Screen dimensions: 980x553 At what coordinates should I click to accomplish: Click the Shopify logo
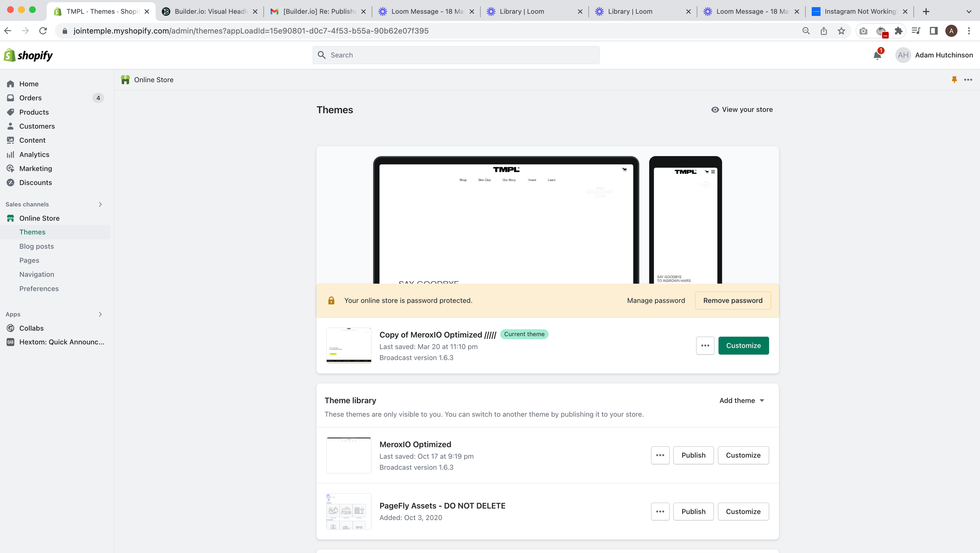click(x=28, y=55)
